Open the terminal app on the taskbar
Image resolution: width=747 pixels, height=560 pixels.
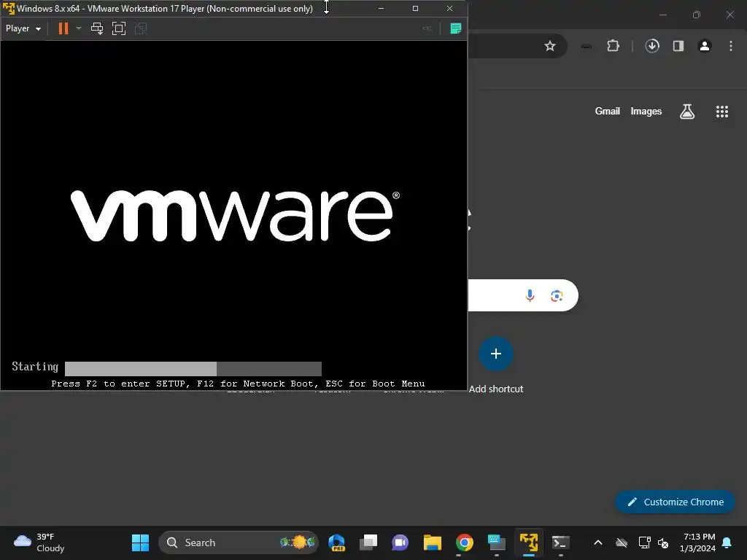561,542
